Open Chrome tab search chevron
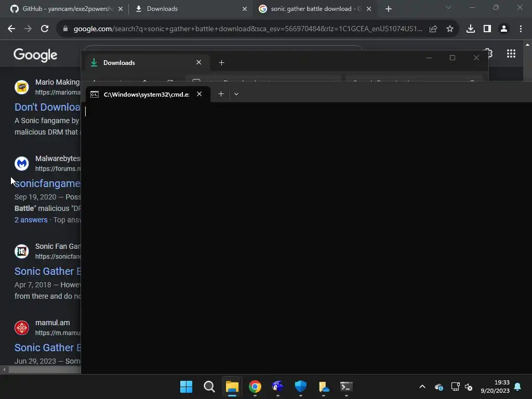This screenshot has width=532, height=399. tap(448, 7)
